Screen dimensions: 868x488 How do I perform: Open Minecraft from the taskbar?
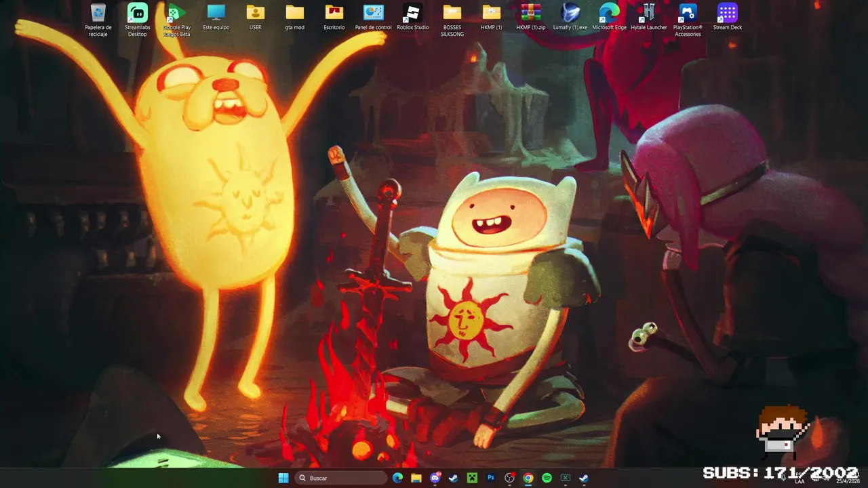(472, 478)
